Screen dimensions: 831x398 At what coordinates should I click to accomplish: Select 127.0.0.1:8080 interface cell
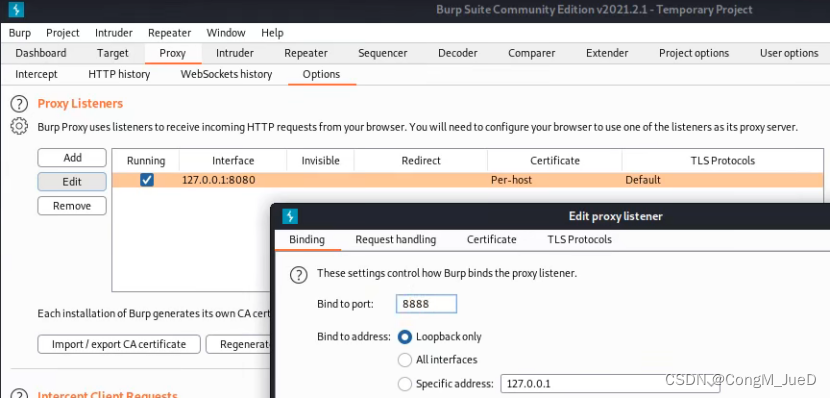pos(233,180)
